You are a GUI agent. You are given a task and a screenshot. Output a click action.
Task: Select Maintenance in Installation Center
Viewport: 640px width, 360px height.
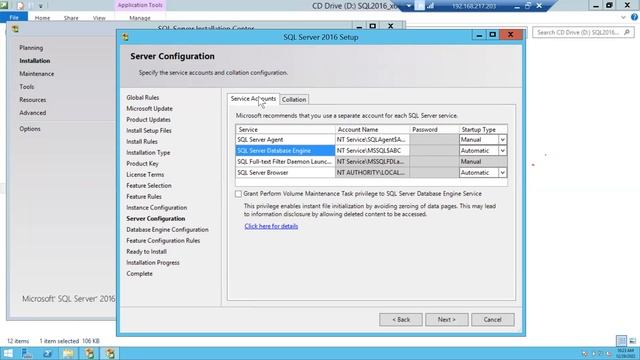pyautogui.click(x=36, y=74)
